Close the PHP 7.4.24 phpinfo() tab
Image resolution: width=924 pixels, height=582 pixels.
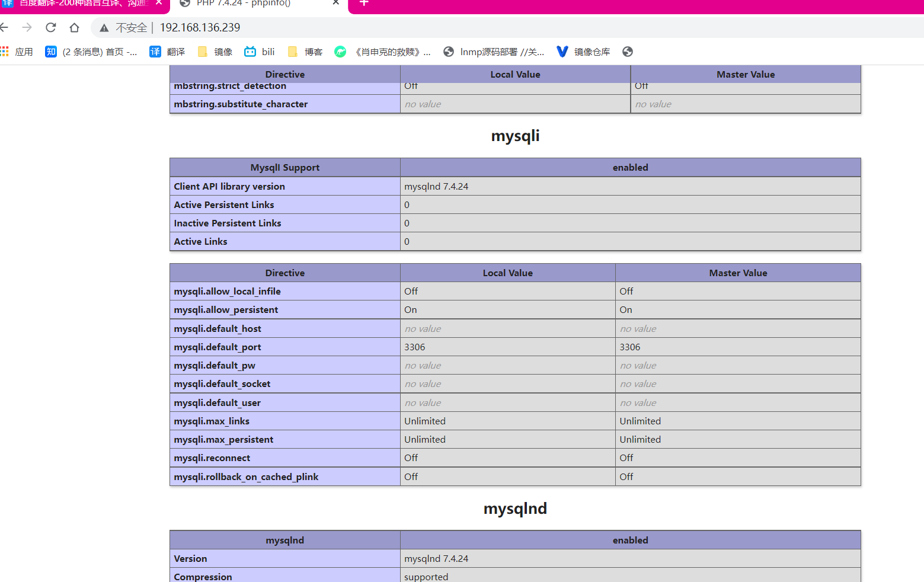(336, 2)
